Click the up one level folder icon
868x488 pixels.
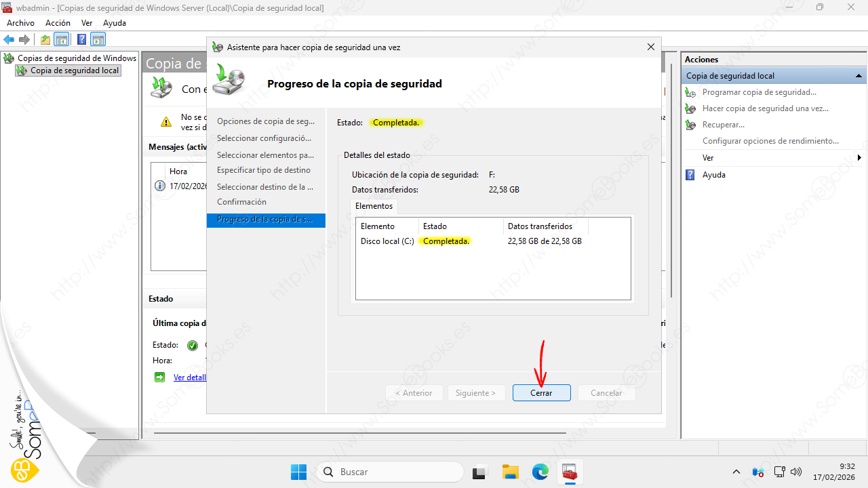(45, 39)
